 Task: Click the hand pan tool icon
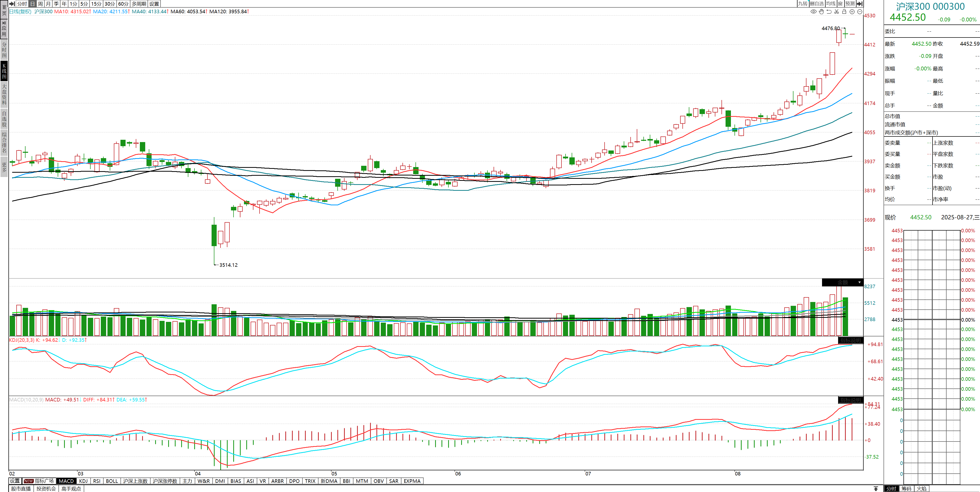pos(821,12)
